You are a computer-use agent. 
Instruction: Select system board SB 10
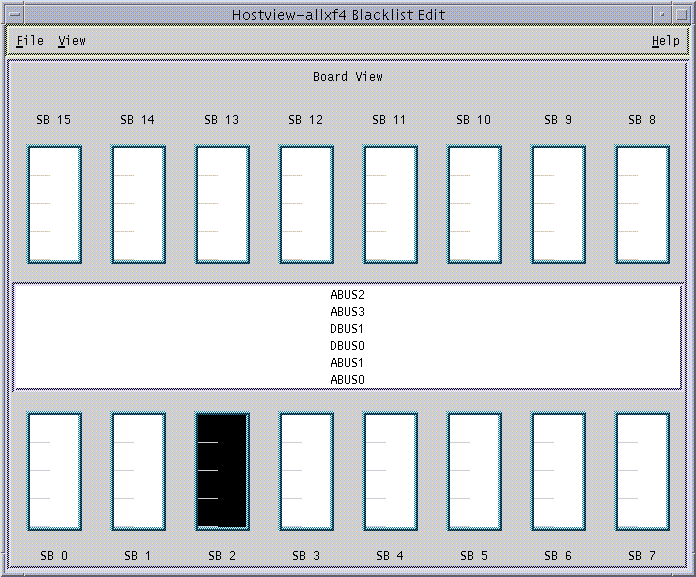[x=475, y=205]
